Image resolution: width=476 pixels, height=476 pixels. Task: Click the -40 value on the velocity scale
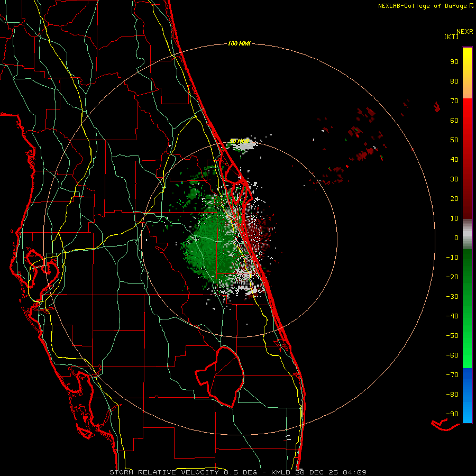(452, 316)
